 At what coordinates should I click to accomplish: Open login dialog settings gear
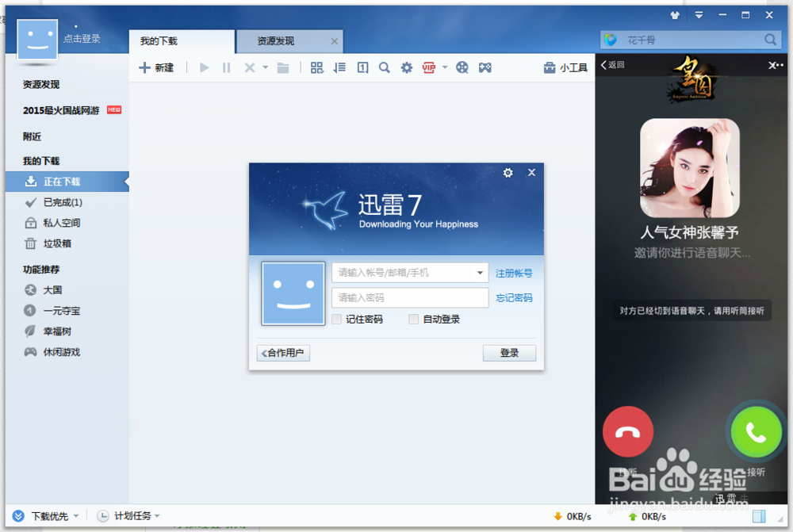point(508,173)
